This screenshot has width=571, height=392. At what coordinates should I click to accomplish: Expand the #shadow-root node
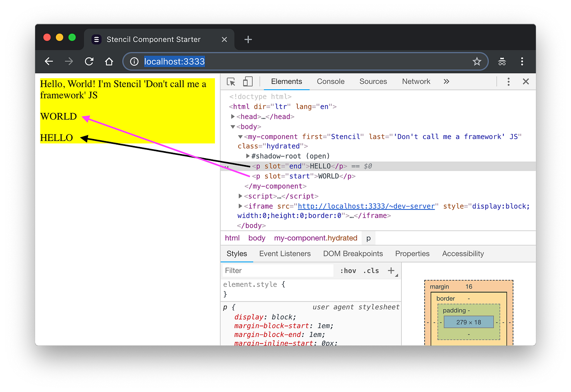pos(248,156)
